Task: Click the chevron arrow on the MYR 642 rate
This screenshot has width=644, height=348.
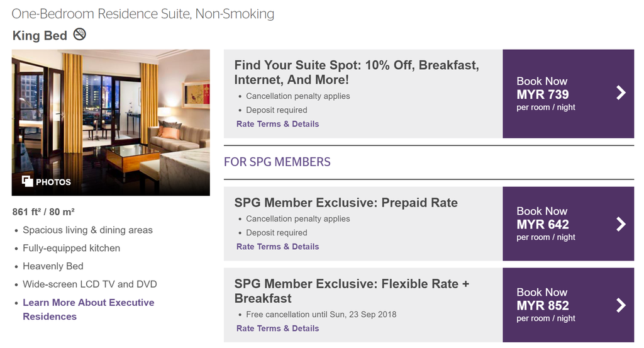Action: pyautogui.click(x=621, y=224)
